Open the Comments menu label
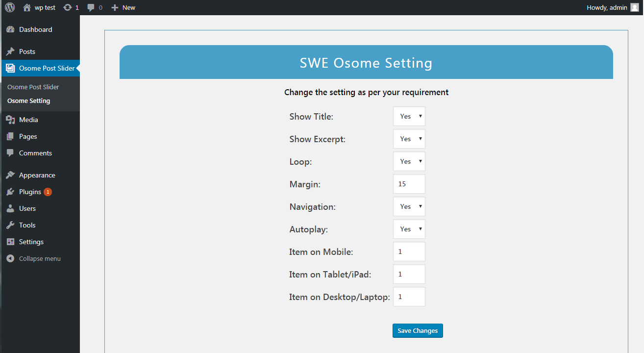Viewport: 644px width, 353px height. (x=35, y=153)
